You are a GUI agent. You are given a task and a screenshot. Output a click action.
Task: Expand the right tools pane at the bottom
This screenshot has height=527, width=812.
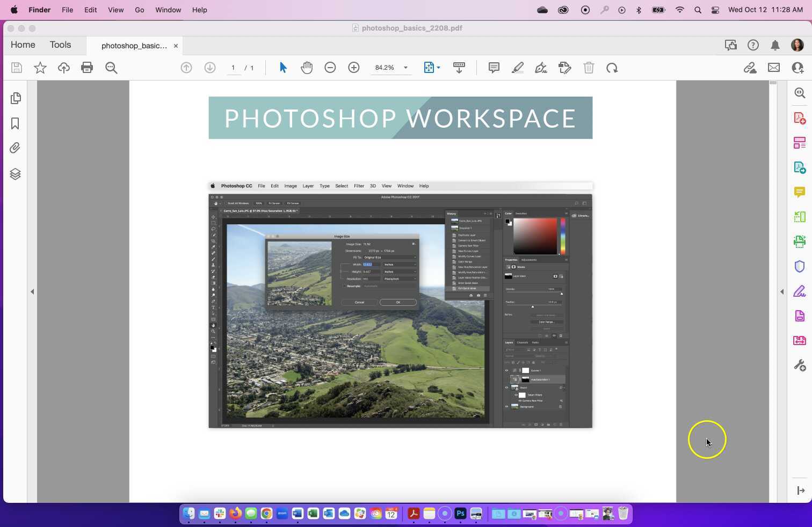800,491
